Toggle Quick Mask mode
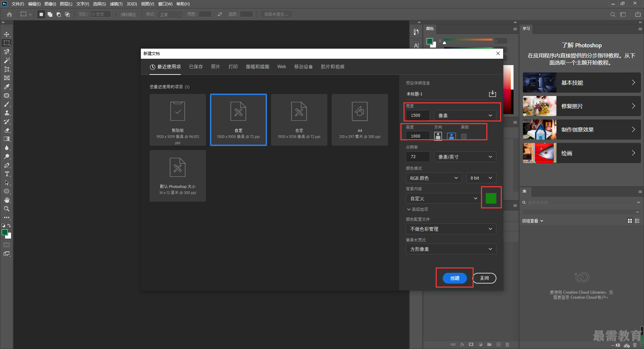644x349 pixels. [7, 245]
